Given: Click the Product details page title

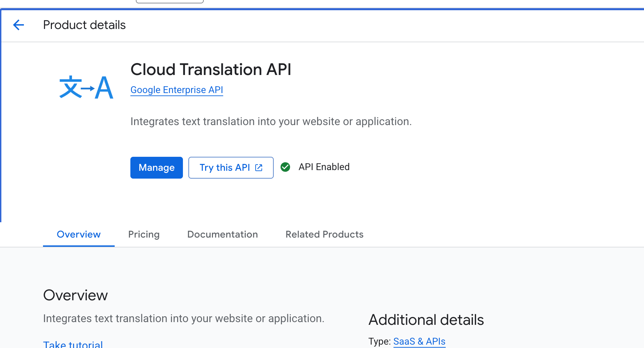Looking at the screenshot, I should [x=84, y=25].
